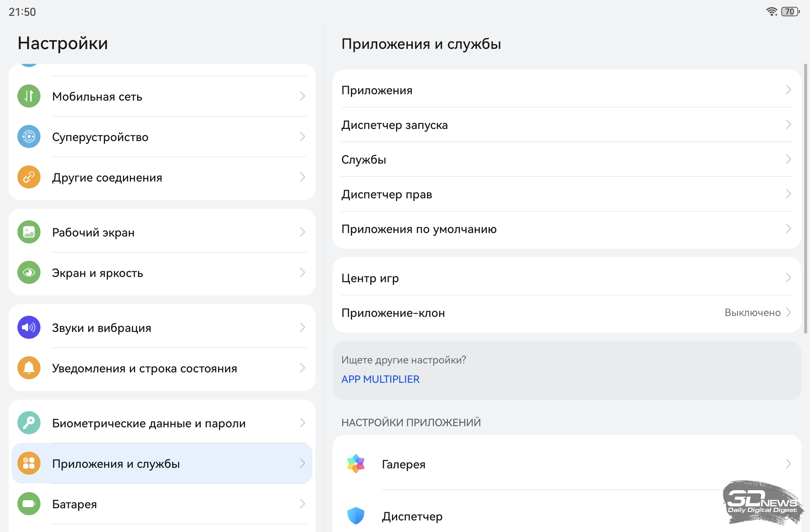This screenshot has height=532, width=810.
Task: Tap the purple speaker icon for Звуки и вибрация
Action: pos(29,328)
